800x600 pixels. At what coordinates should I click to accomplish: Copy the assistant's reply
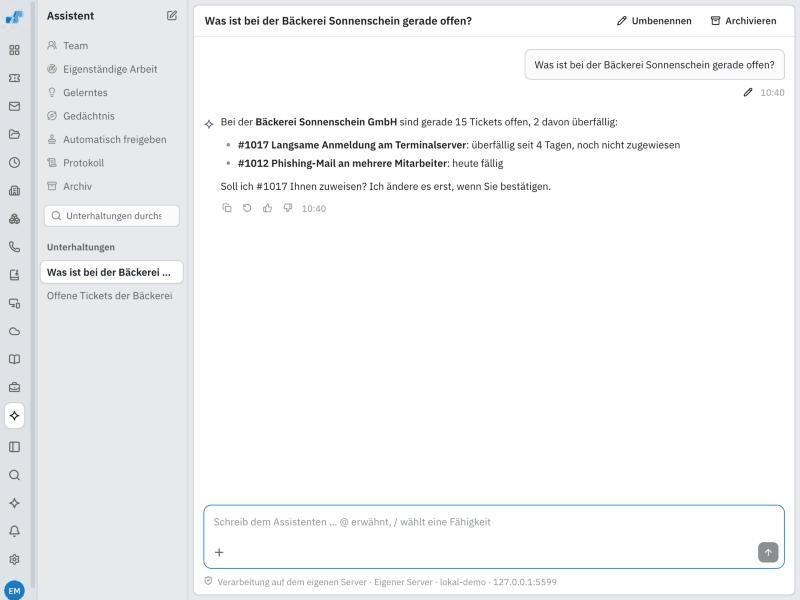[227, 208]
